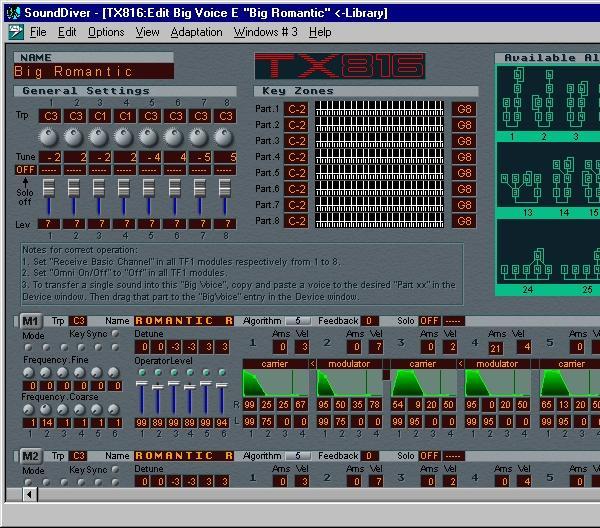Open the File menu
The image size is (600, 528).
tap(38, 32)
